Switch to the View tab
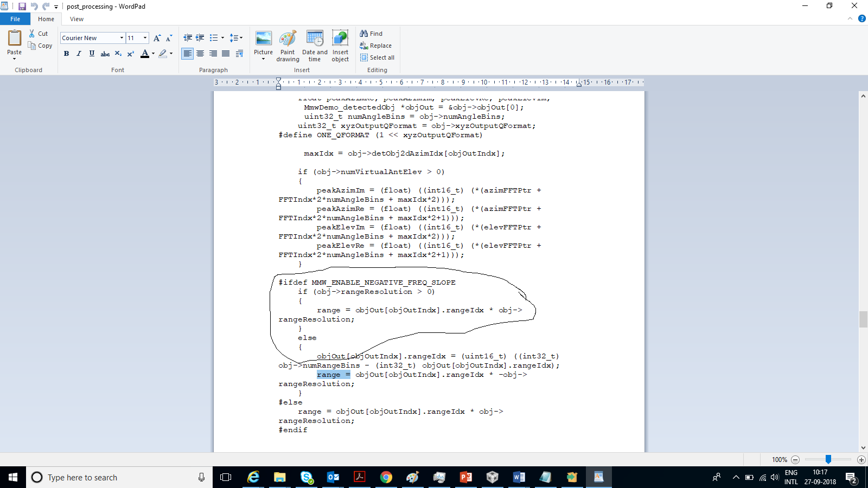The image size is (868, 488). coord(76,19)
